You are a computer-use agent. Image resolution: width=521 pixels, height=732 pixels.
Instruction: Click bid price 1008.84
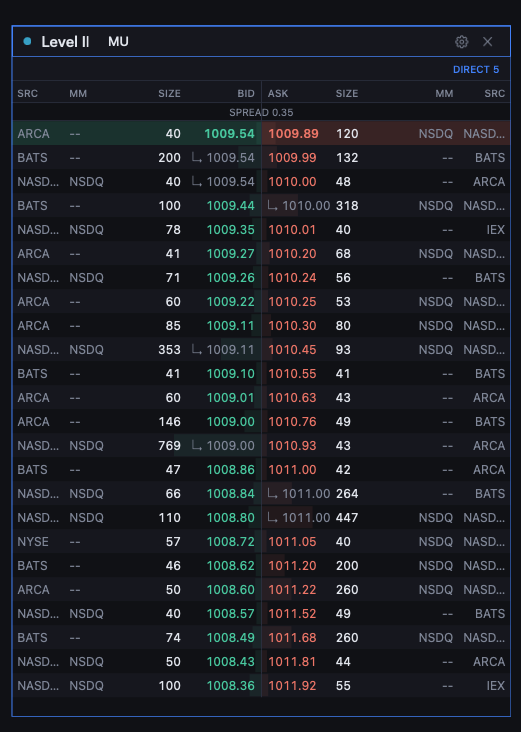tap(231, 494)
